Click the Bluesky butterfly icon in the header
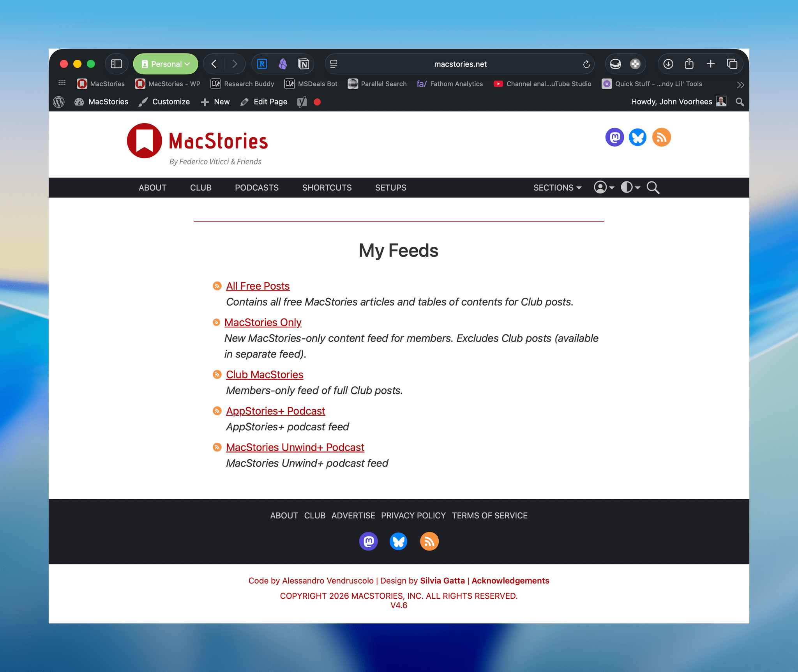Screen dimensions: 798x672 (637, 137)
